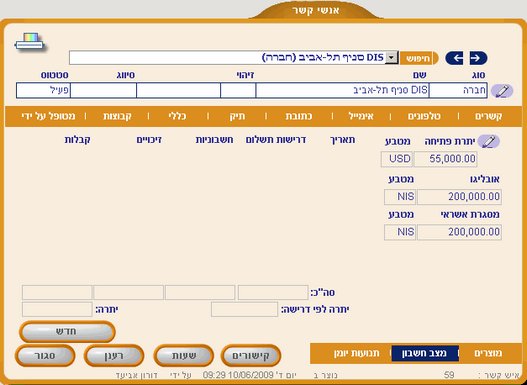Image resolution: width=527 pixels, height=385 pixels.
Task: Click pencil edit icon beside יתרת פתיחה
Action: [x=488, y=141]
